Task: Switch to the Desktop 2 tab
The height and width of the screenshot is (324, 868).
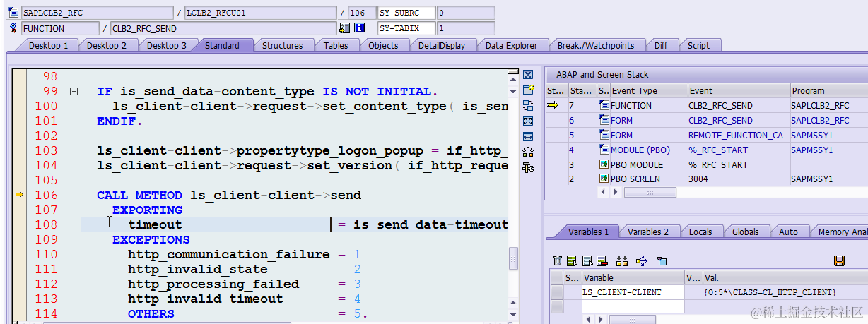Action: (107, 45)
